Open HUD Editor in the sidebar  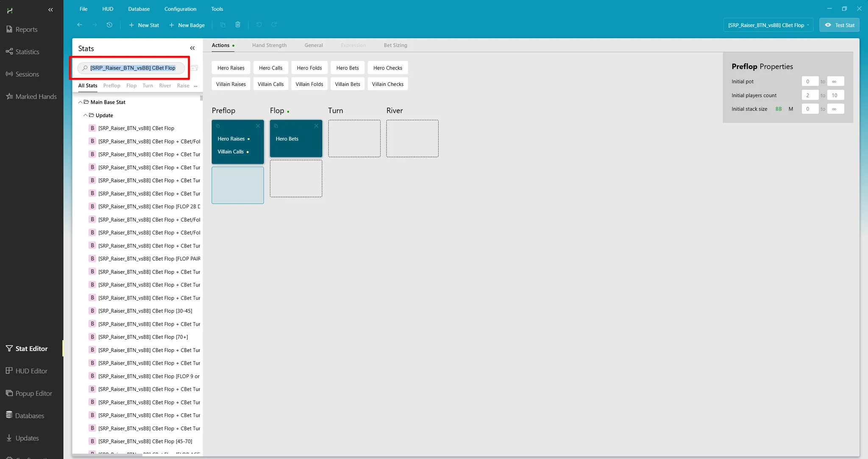click(x=31, y=371)
